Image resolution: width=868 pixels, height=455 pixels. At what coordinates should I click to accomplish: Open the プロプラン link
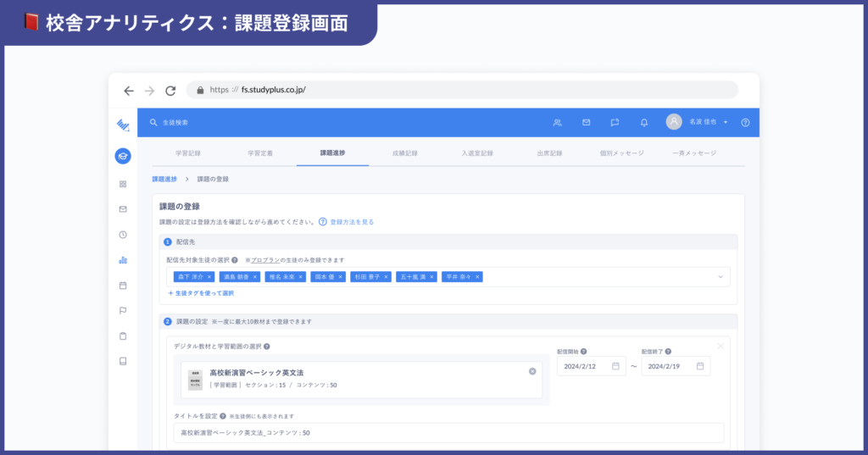pos(265,260)
